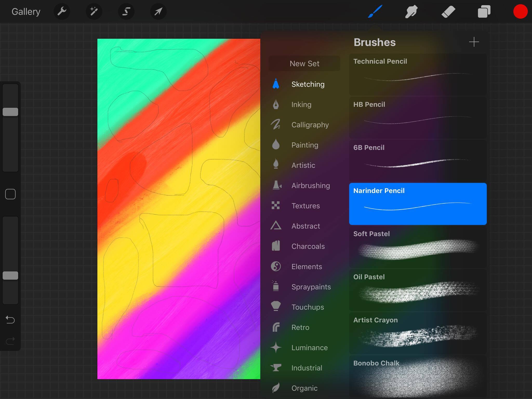Open the Textures brush set
The width and height of the screenshot is (532, 399).
point(304,206)
